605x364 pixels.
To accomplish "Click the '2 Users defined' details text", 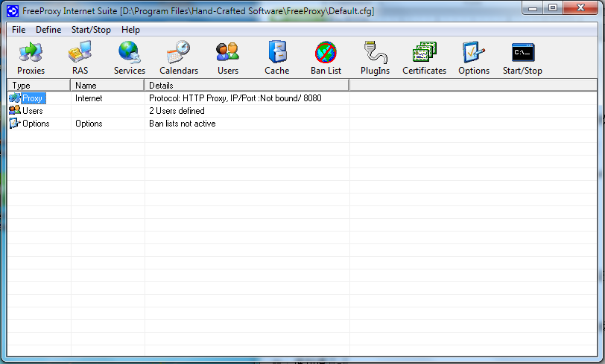I will (177, 111).
